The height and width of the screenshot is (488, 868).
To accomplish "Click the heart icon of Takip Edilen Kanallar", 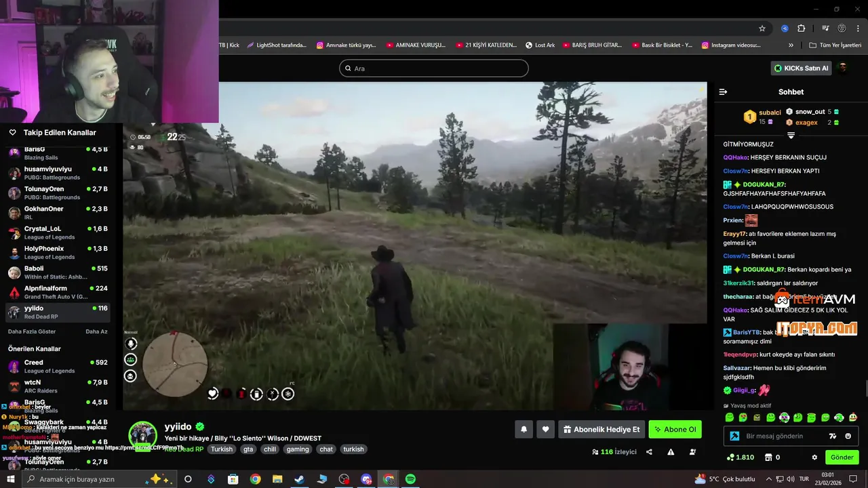I will tap(12, 133).
